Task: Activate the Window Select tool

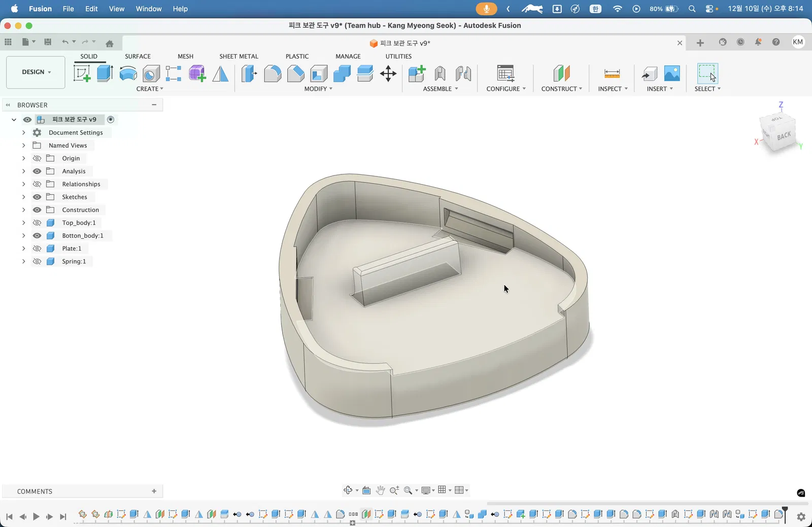Action: coord(707,74)
